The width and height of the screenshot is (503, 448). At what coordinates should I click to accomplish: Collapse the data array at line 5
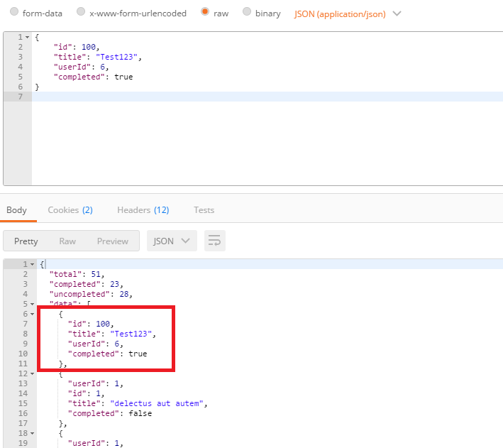(x=32, y=304)
